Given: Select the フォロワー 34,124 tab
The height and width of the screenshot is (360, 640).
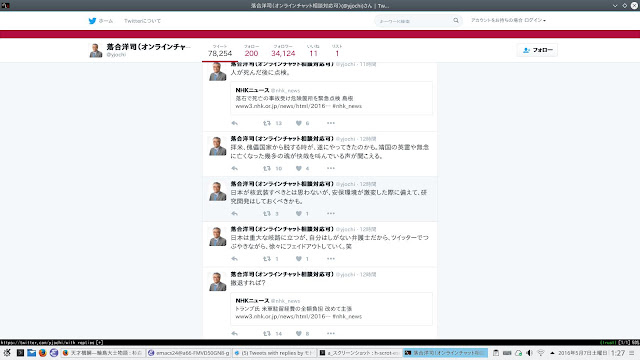Looking at the screenshot, I should coord(283,51).
